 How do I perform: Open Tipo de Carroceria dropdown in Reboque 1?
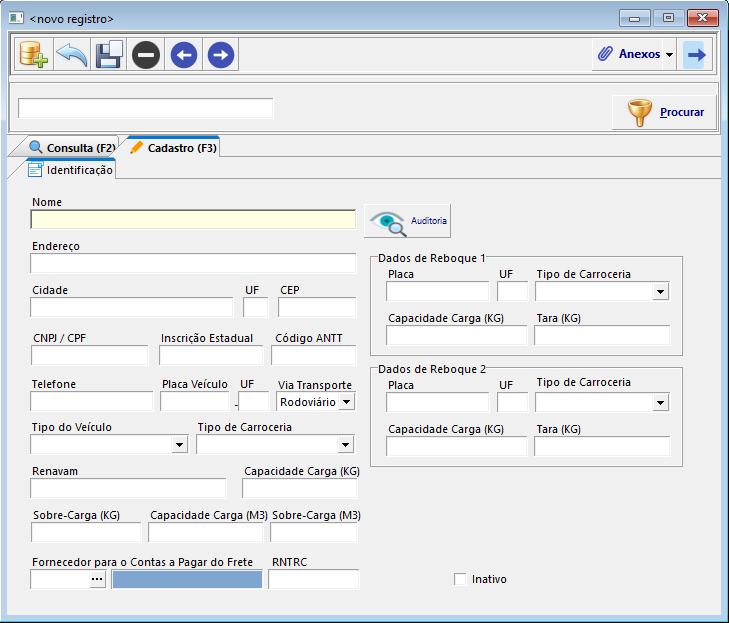pos(660,292)
